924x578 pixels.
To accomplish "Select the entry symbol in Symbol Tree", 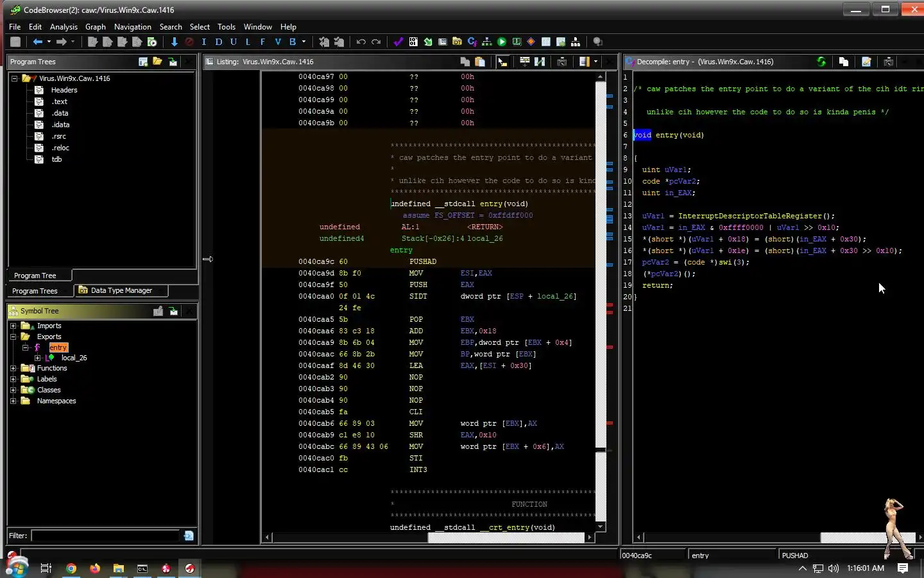I will tap(58, 347).
